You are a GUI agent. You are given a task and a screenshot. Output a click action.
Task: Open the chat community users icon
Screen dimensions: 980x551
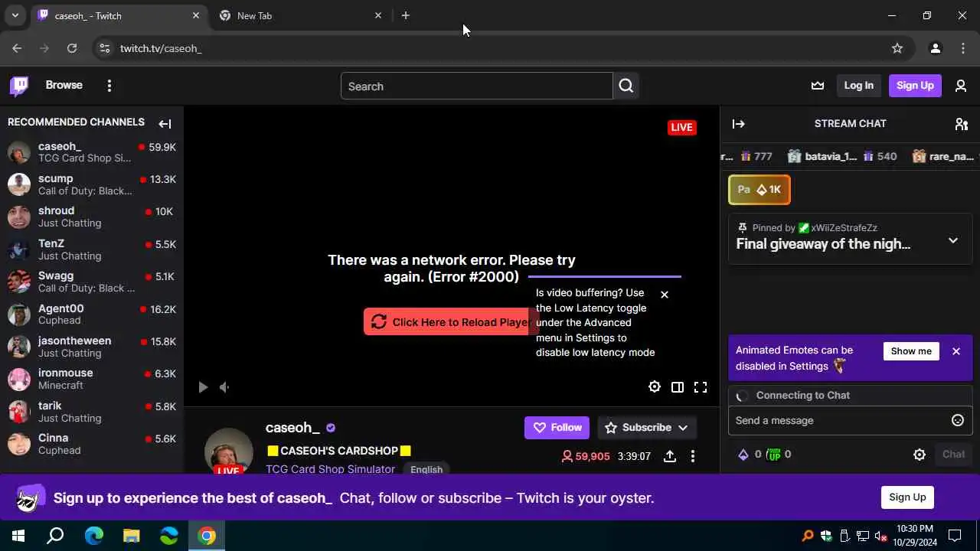(x=962, y=123)
